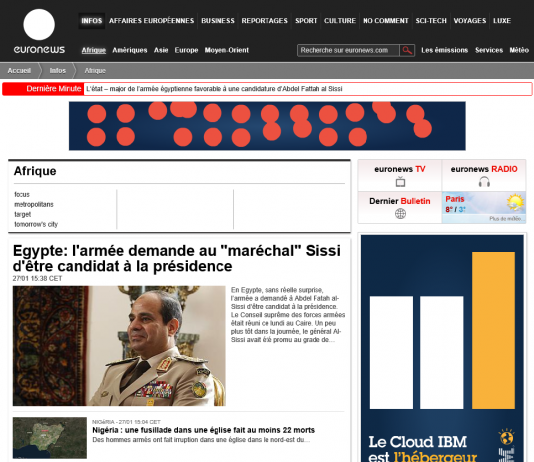Open the Météo link
This screenshot has height=462, width=534.
[519, 50]
